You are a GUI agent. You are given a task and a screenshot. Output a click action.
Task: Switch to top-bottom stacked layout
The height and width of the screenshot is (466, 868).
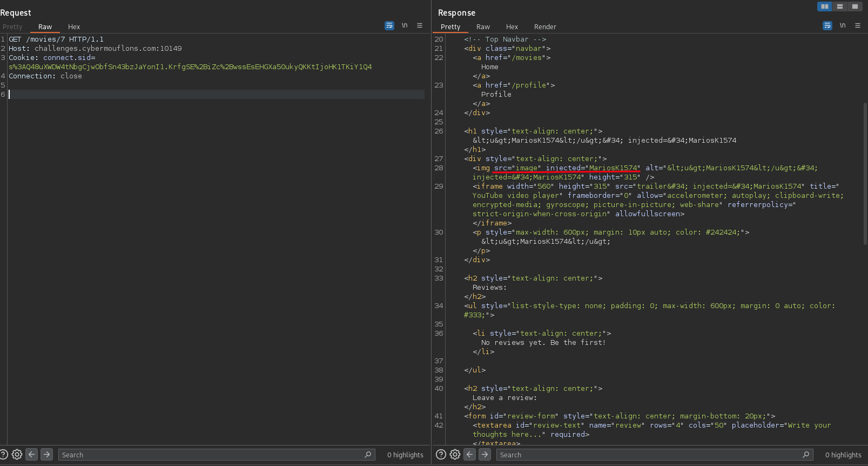[x=839, y=6]
